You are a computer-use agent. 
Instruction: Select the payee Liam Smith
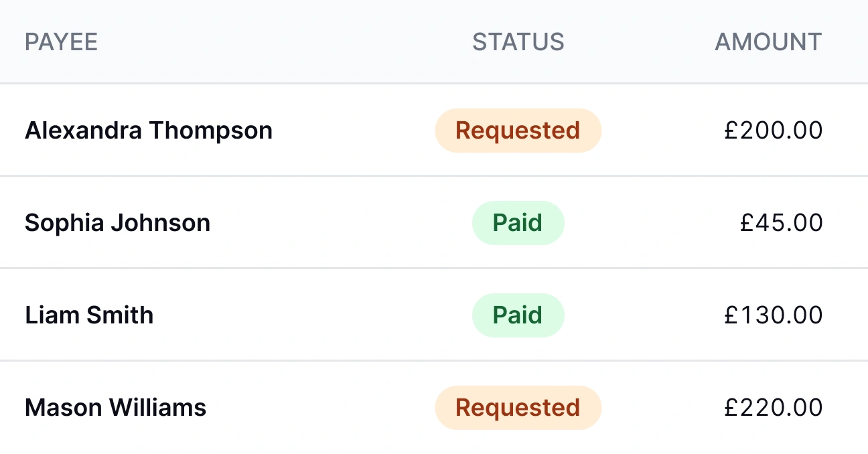[x=89, y=315]
